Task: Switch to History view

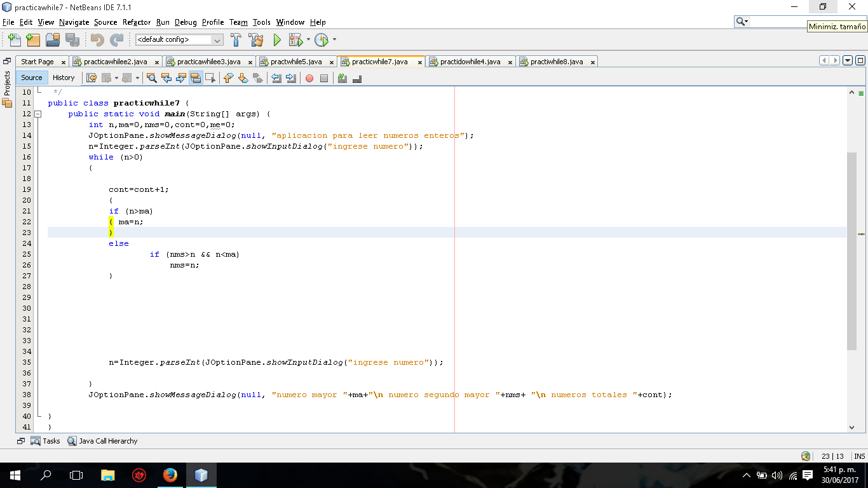Action: pyautogui.click(x=64, y=78)
